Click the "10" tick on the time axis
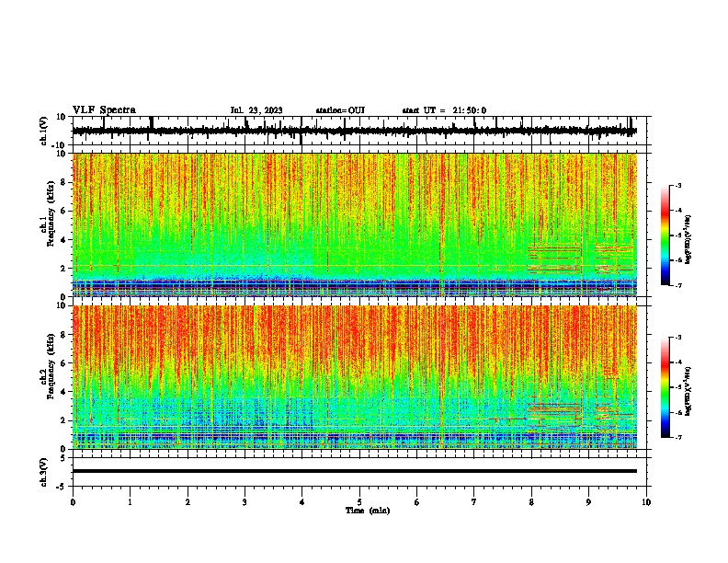The image size is (728, 563). [x=646, y=502]
